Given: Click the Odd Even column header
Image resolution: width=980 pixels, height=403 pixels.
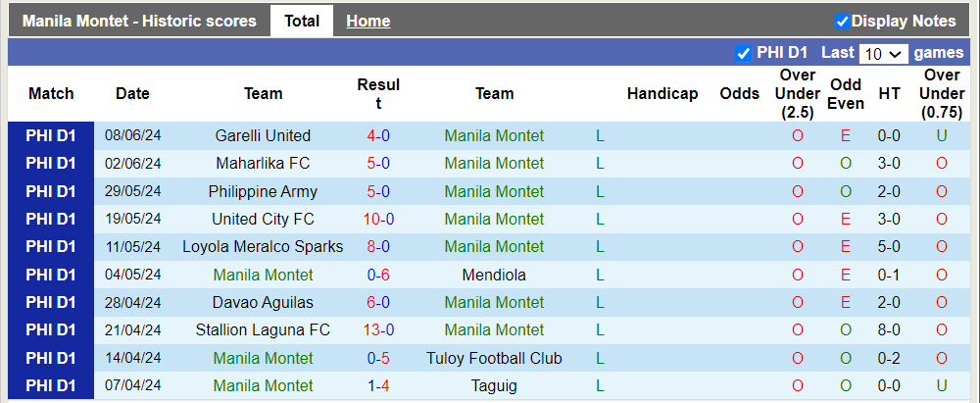Looking at the screenshot, I should pyautogui.click(x=845, y=94).
